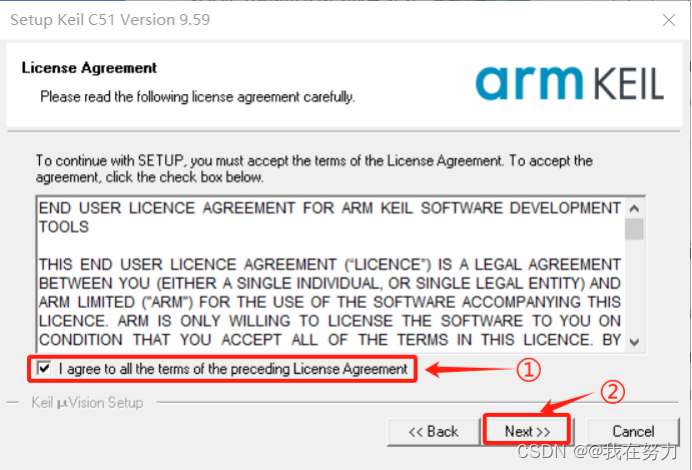Image resolution: width=692 pixels, height=470 pixels.
Task: Click the scrollbar track below the thumb
Action: click(634, 286)
